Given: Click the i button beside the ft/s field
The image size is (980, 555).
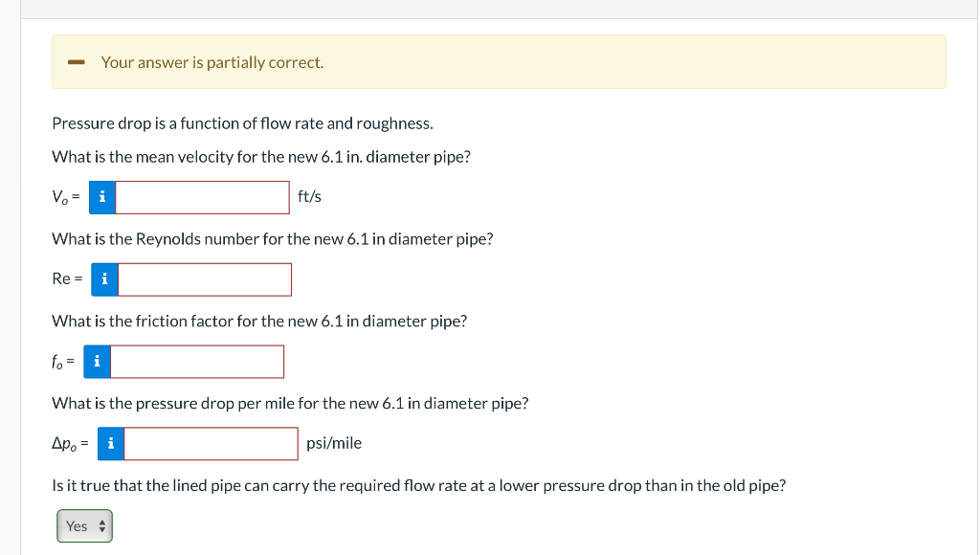Looking at the screenshot, I should pos(101,196).
